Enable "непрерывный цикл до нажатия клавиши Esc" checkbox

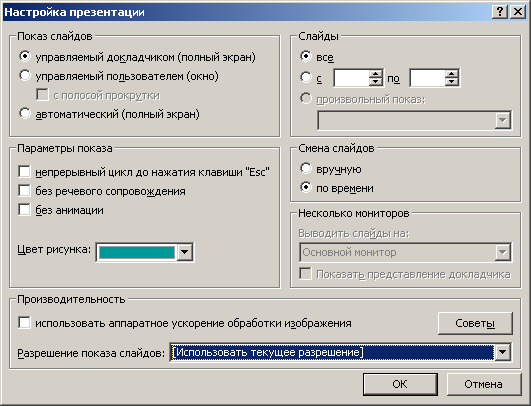[x=24, y=172]
